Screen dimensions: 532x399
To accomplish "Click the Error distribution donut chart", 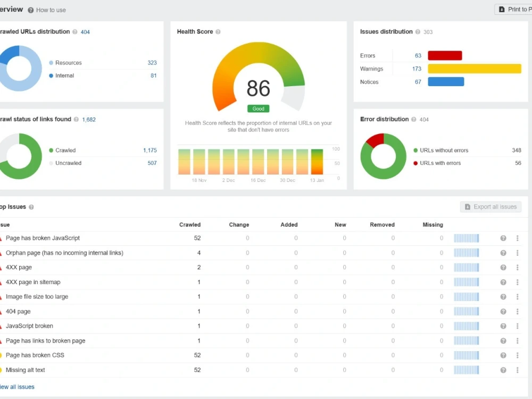I will pyautogui.click(x=383, y=156).
